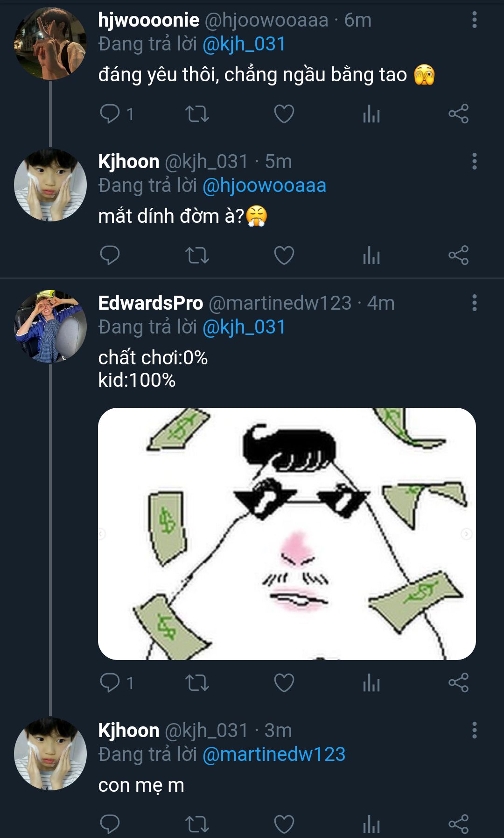Reply to EdwardsPro's meme tweet
This screenshot has width=504, height=838.
(x=110, y=683)
